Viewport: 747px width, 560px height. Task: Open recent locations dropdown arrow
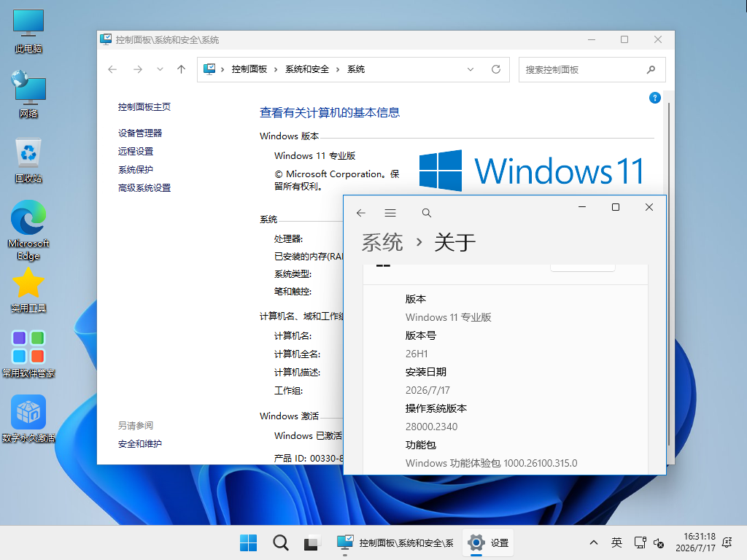click(160, 69)
